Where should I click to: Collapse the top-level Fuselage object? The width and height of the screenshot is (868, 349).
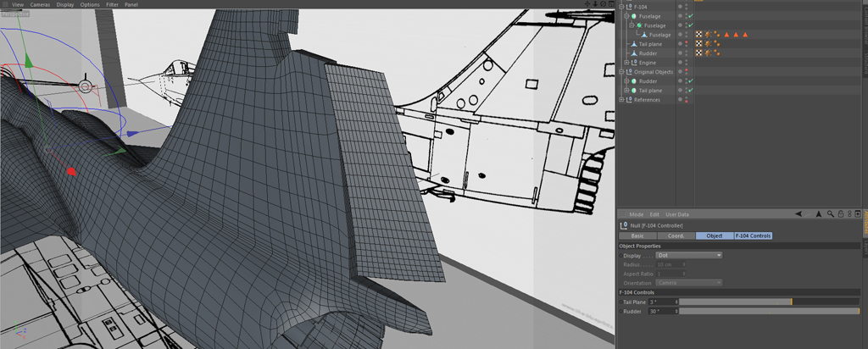pos(626,16)
